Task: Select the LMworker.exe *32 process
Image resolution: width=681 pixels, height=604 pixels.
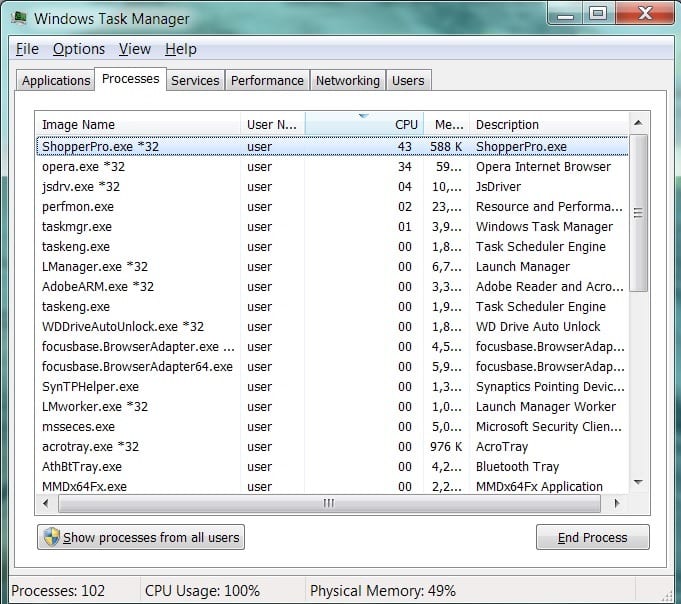Action: pos(332,406)
